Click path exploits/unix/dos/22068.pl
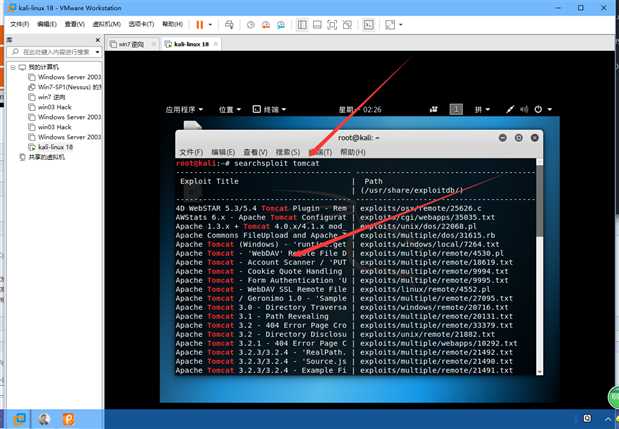The width and height of the screenshot is (619, 429). point(418,227)
